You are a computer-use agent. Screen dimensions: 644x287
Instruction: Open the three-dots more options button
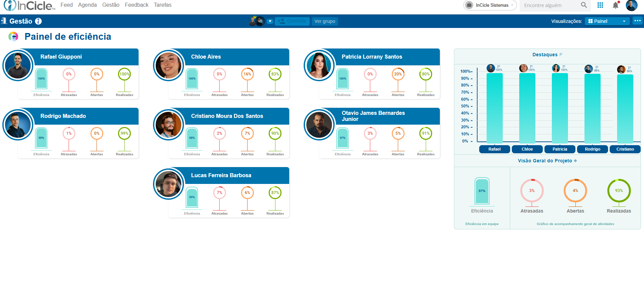637,21
